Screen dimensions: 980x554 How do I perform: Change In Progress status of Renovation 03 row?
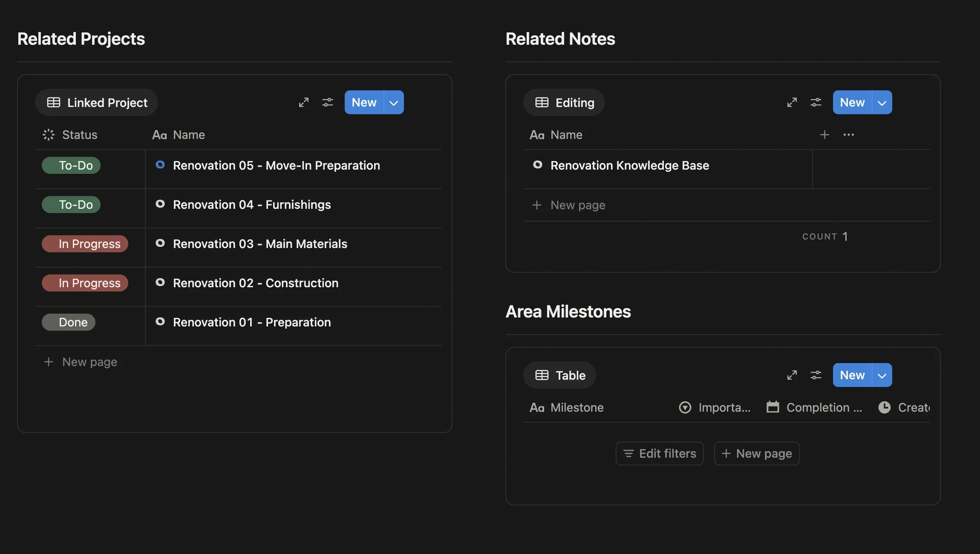tap(85, 244)
